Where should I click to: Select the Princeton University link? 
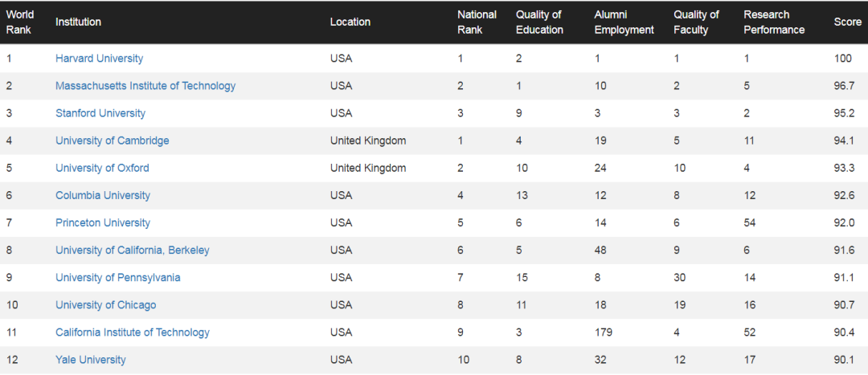click(x=103, y=222)
